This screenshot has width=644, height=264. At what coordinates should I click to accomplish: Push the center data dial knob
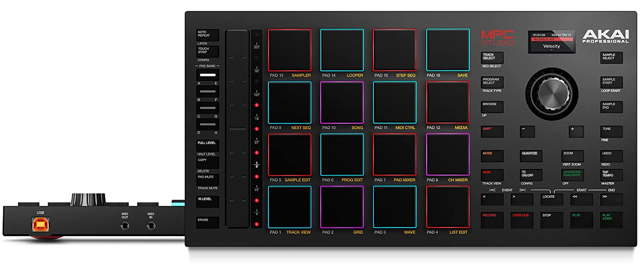(552, 94)
